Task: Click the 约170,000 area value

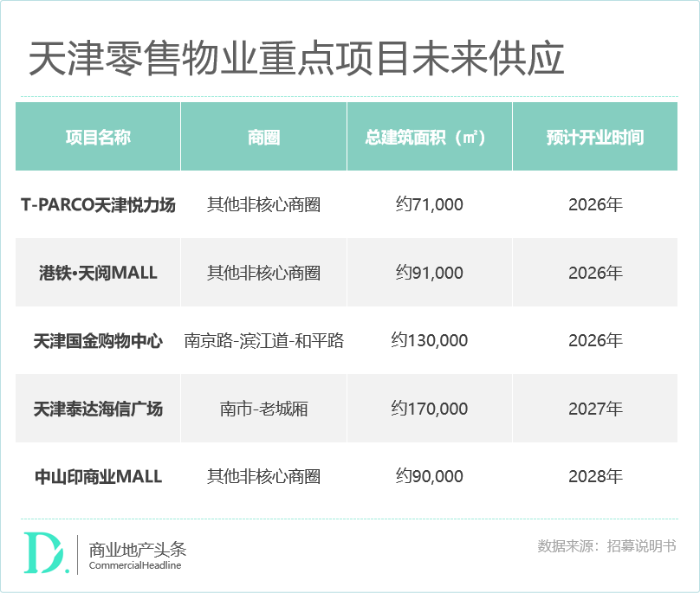Action: pos(430,409)
